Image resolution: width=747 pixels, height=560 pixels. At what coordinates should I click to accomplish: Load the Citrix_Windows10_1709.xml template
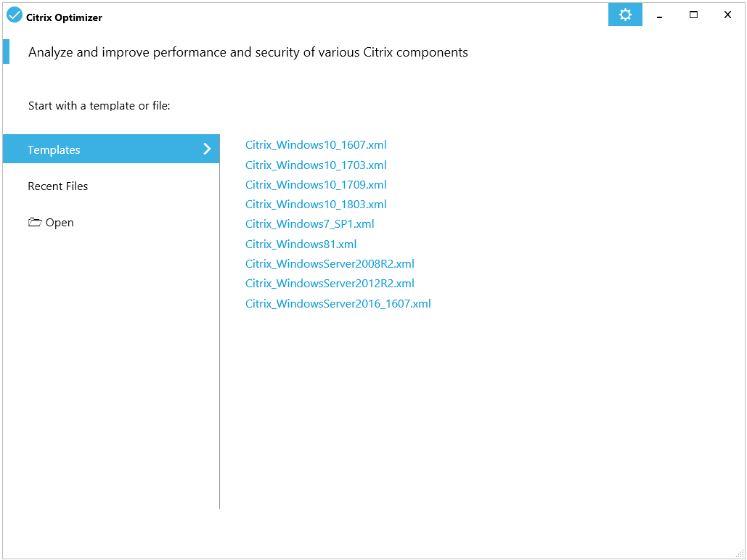[x=316, y=185]
